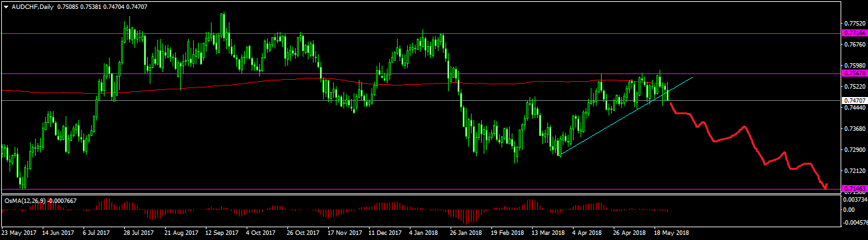Click the 0.00 level on OsMA scale
This screenshot has height=240, width=868.
pos(849,209)
